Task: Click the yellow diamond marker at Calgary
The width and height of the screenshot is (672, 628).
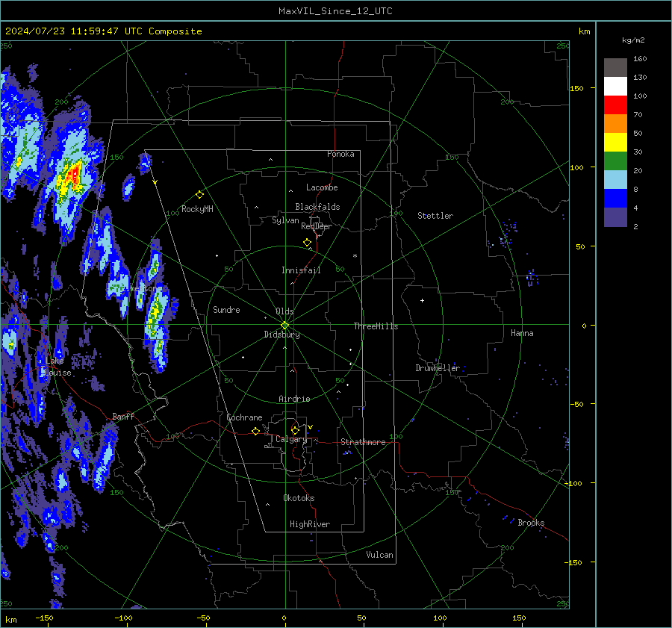Action: tap(295, 430)
